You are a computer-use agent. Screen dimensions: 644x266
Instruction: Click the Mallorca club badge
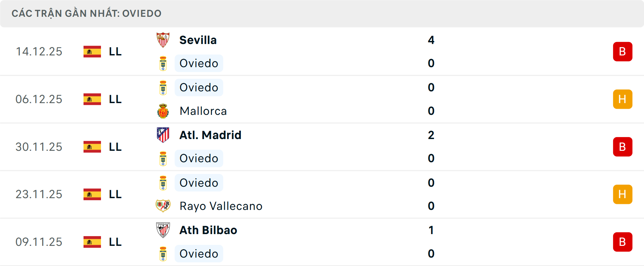(163, 111)
